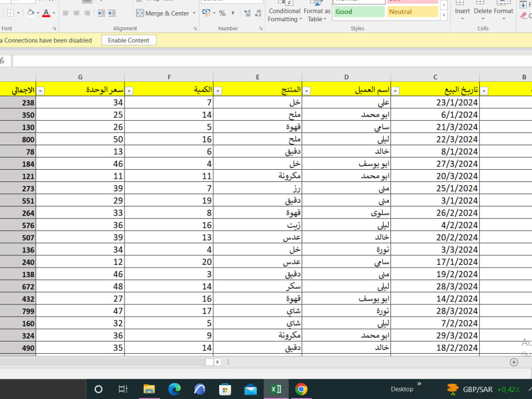Expand the font color dropdown arrow
This screenshot has height=399, width=532.
point(54,13)
